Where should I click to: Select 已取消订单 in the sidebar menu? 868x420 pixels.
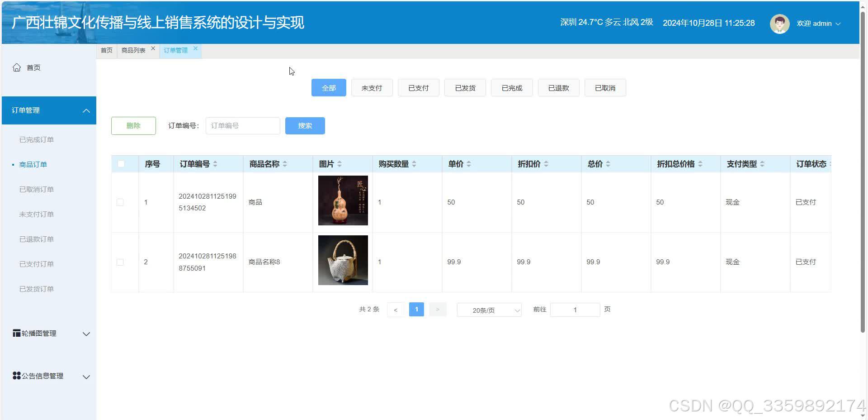pos(36,189)
